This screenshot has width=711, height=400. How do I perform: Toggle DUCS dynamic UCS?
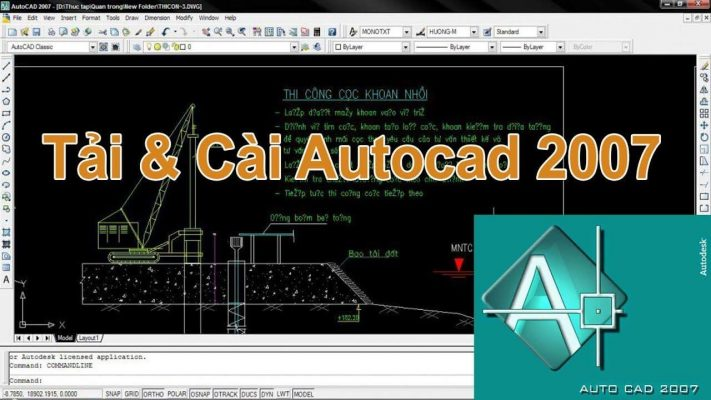249,394
